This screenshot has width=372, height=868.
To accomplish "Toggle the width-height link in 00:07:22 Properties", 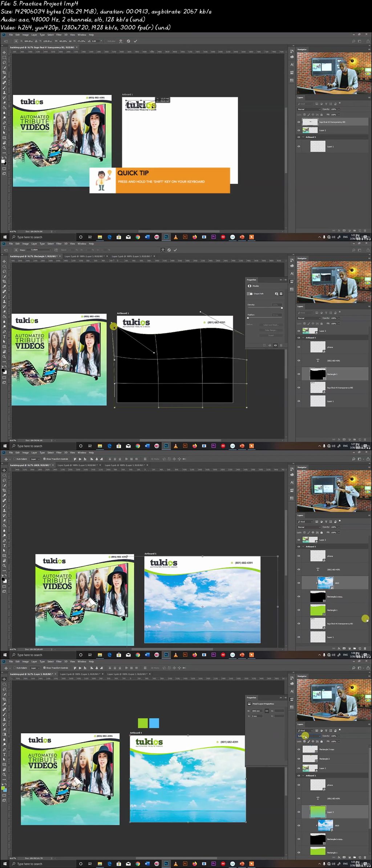I will coord(267,711).
